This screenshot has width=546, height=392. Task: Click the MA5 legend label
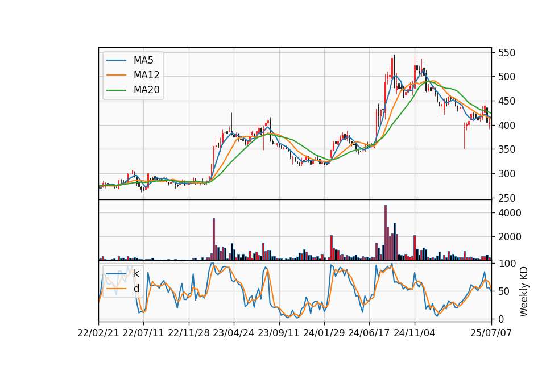143,60
